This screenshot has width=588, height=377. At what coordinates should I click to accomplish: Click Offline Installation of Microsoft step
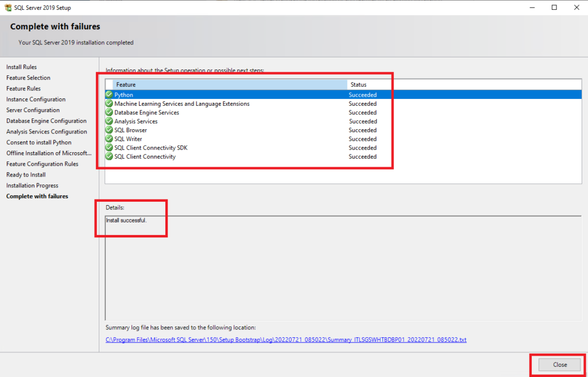click(49, 153)
